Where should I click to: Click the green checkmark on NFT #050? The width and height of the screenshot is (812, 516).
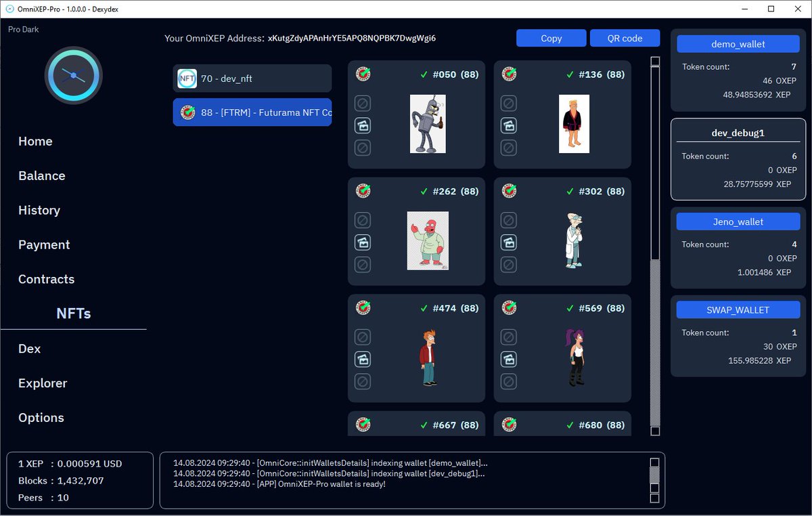[x=424, y=74]
